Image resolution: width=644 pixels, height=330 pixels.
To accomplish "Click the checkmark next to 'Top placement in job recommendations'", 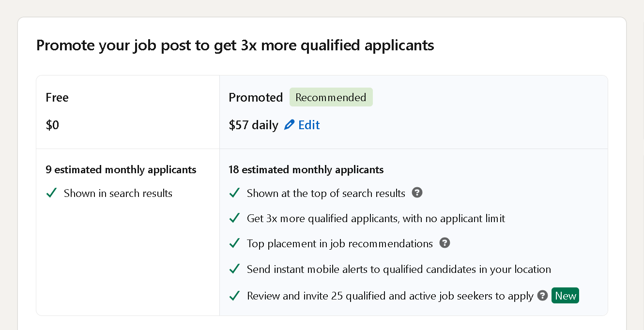I will coord(234,243).
